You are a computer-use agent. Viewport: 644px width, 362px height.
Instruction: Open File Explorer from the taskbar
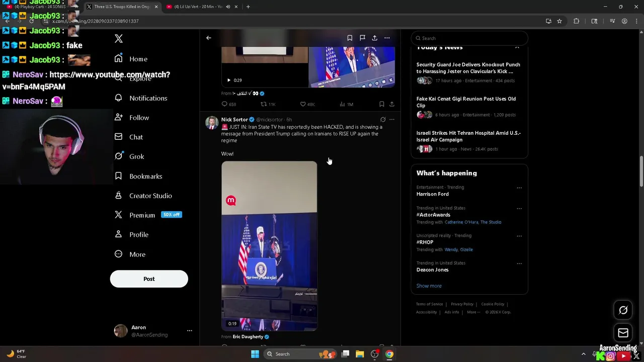[x=360, y=354]
